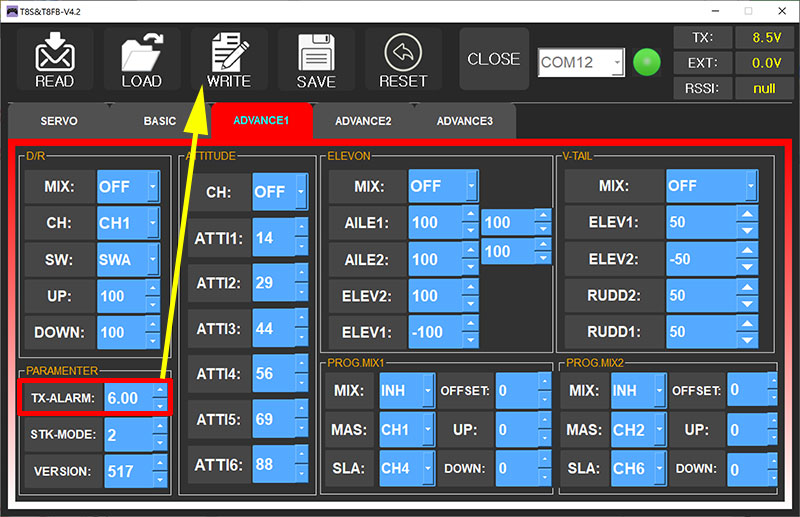Switch to the SERVO tab

click(x=58, y=121)
